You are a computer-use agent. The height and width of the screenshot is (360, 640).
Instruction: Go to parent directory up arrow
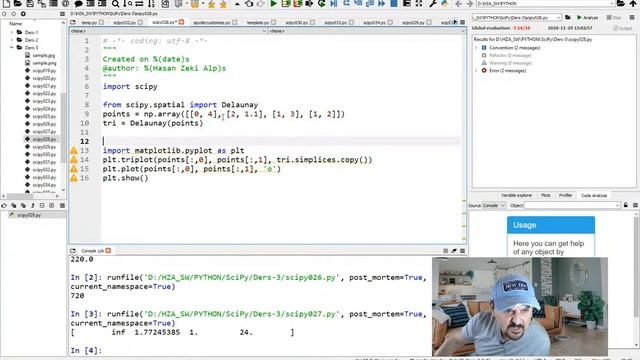tap(633, 3)
